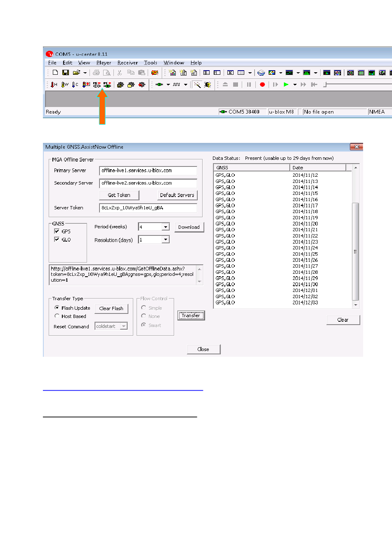Open the View menu
Screen dimensions: 392x555
(x=84, y=63)
